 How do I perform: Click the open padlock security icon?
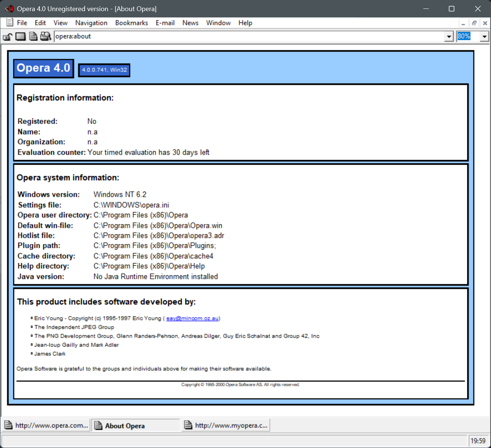point(7,37)
